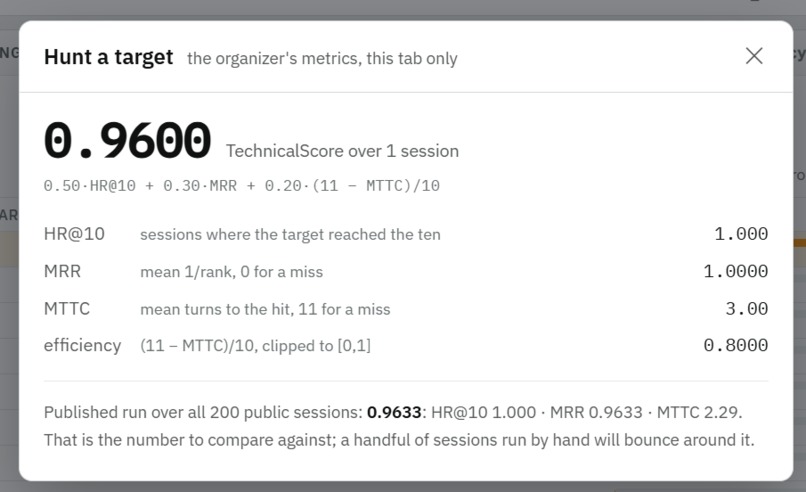The height and width of the screenshot is (492, 806).
Task: Click the TechnicalScore formula line
Action: 242,186
